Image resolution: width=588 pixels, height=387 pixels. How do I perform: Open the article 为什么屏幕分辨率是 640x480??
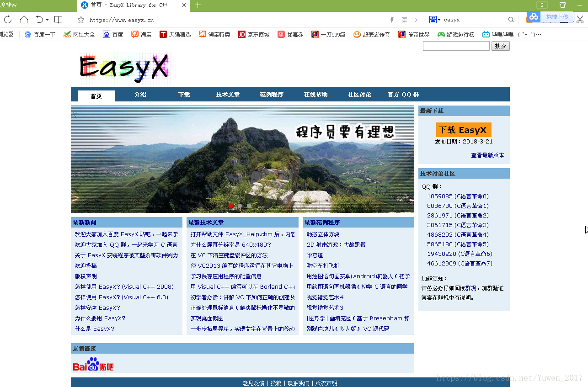pyautogui.click(x=231, y=245)
